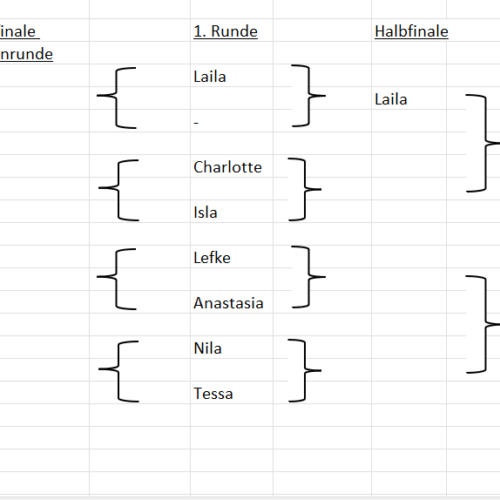The width and height of the screenshot is (500, 500).
Task: Click the Anastasia cell
Action: (x=232, y=302)
